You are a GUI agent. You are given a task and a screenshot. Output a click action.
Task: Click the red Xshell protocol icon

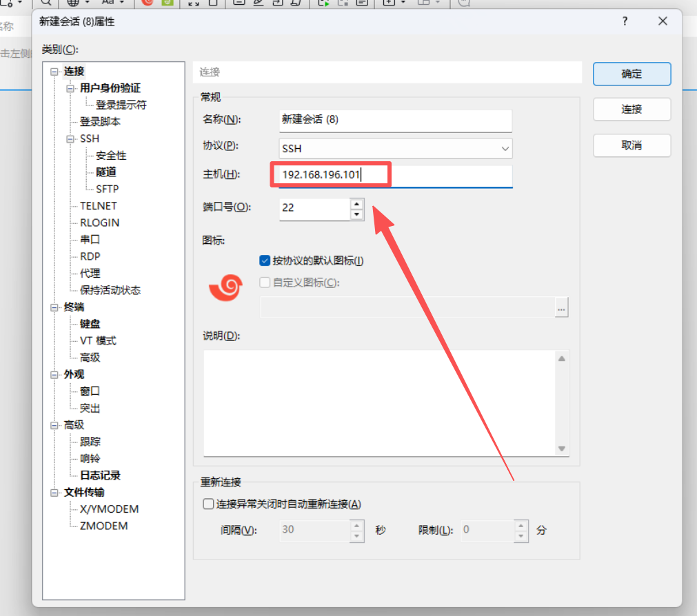pos(226,287)
